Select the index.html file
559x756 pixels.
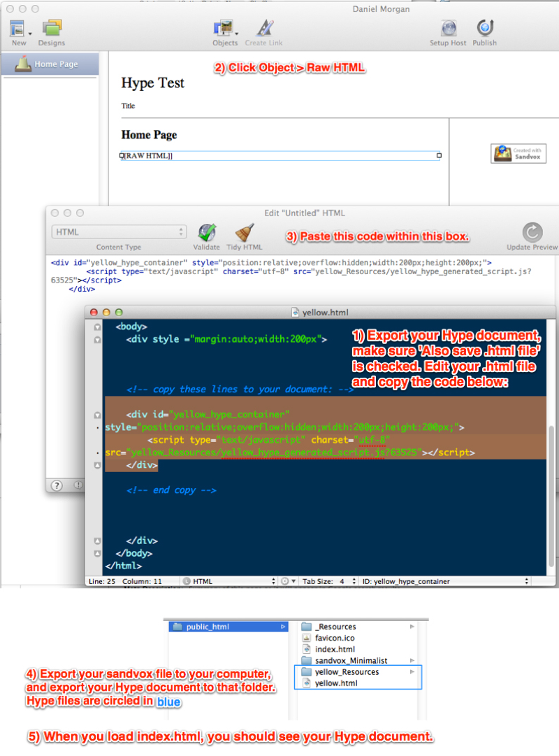point(335,650)
